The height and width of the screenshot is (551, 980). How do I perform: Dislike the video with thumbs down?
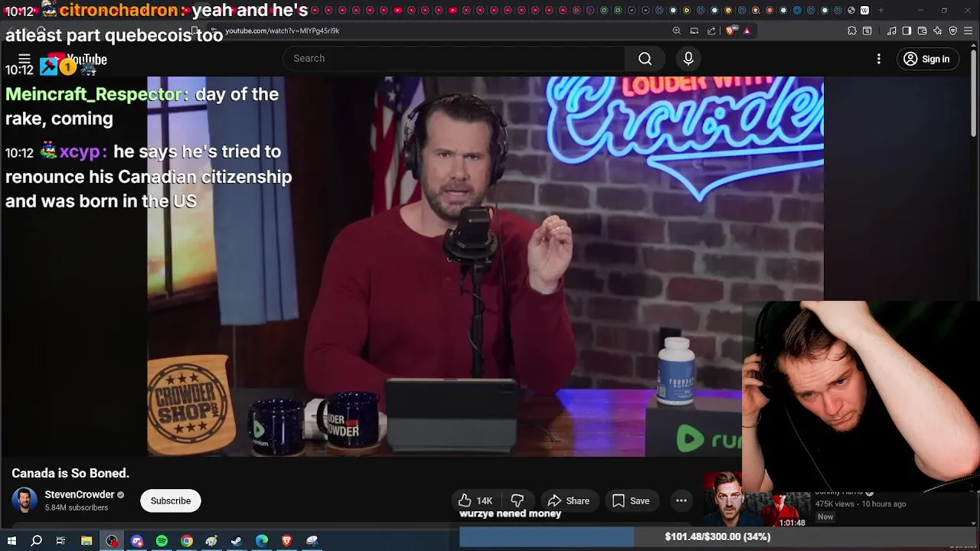[x=518, y=500]
